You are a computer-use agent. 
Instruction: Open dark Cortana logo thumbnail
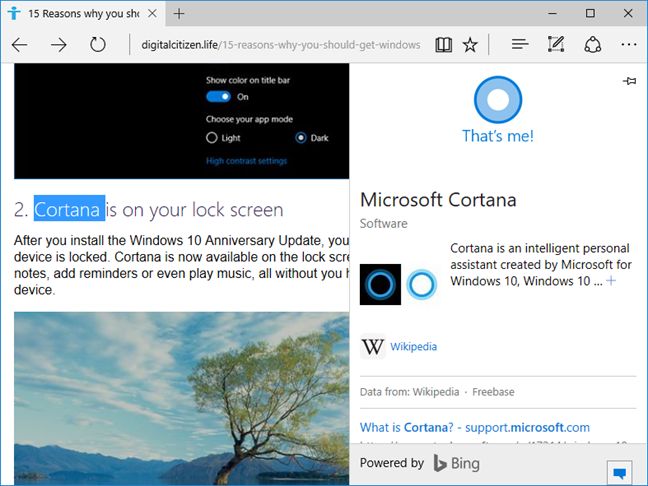coord(380,284)
